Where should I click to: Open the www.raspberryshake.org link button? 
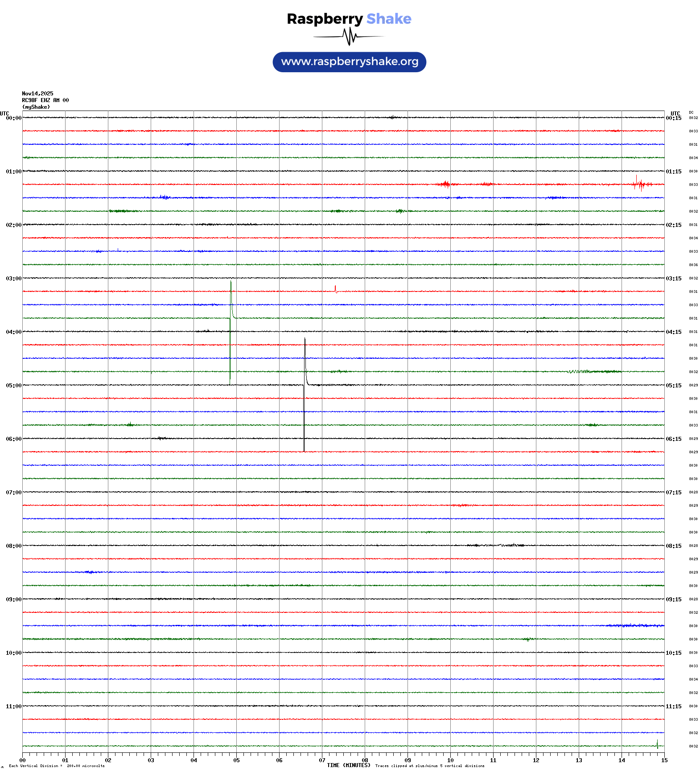pos(349,62)
